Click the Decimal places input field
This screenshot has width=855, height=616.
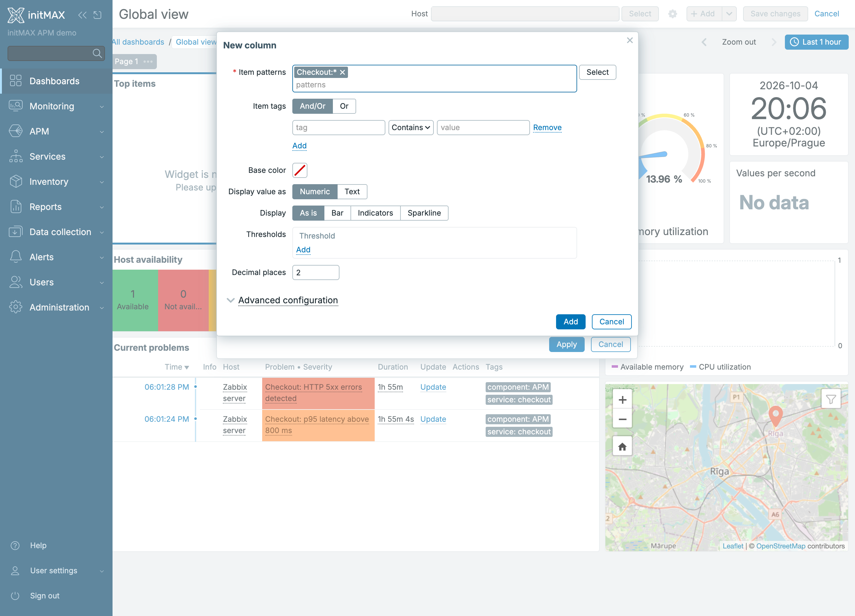pos(316,272)
